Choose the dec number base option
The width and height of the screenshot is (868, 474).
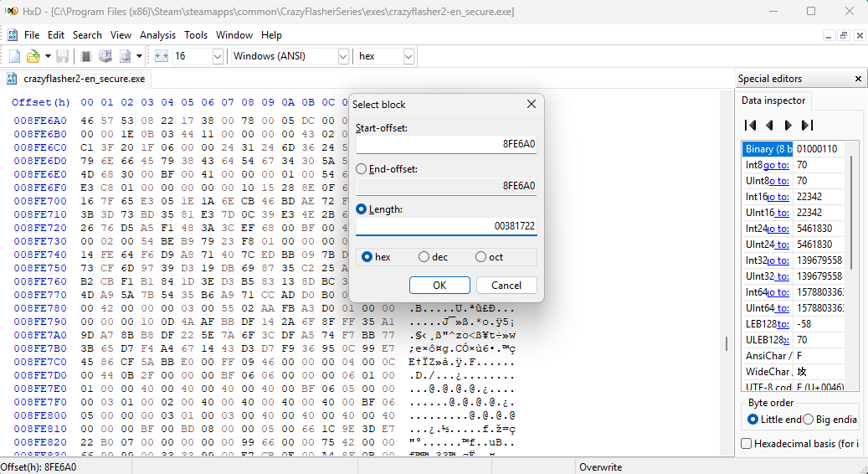(x=424, y=257)
